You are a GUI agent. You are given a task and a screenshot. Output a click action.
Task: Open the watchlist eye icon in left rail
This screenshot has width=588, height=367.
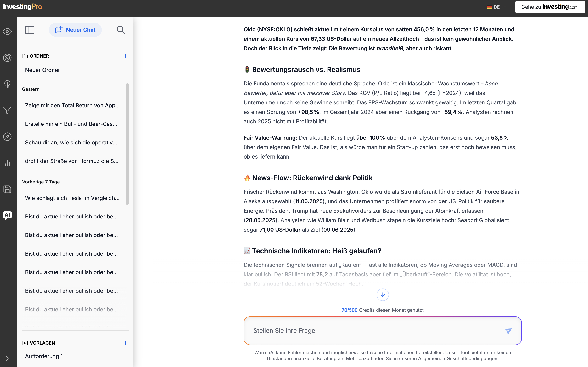click(x=7, y=32)
